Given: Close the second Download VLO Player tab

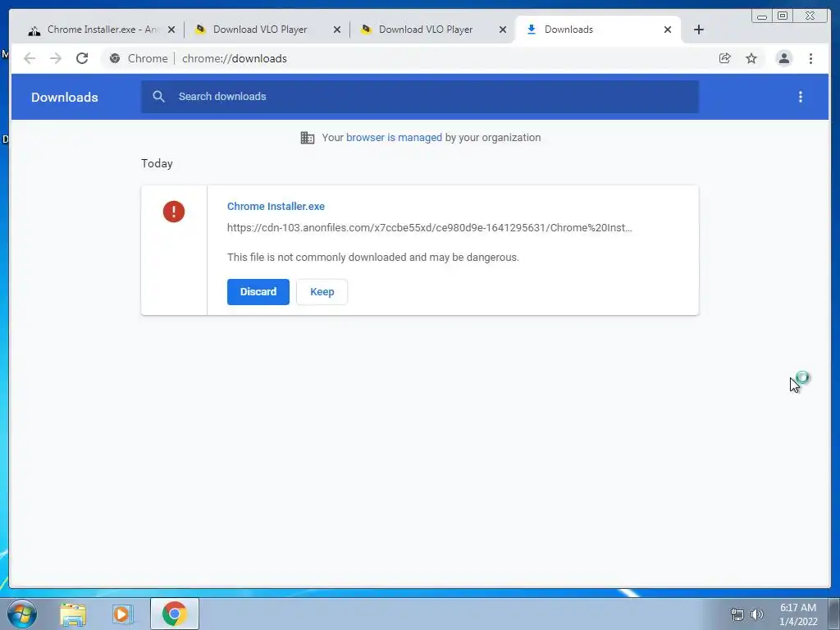Looking at the screenshot, I should (x=503, y=30).
